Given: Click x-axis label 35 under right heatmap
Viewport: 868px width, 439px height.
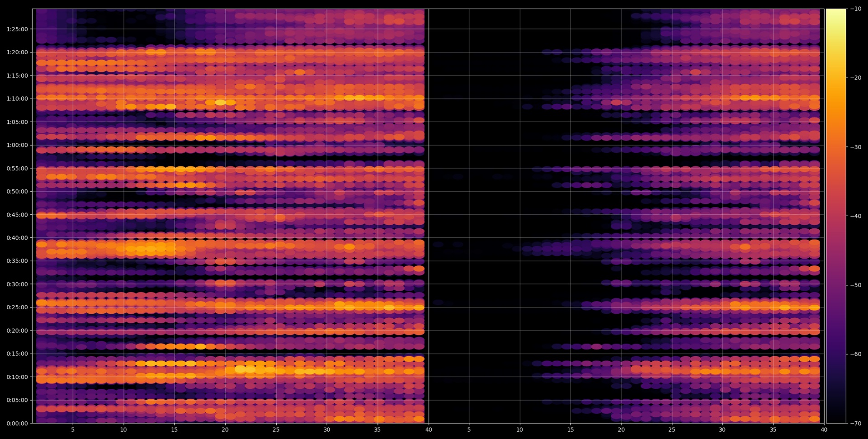Looking at the screenshot, I should [774, 430].
